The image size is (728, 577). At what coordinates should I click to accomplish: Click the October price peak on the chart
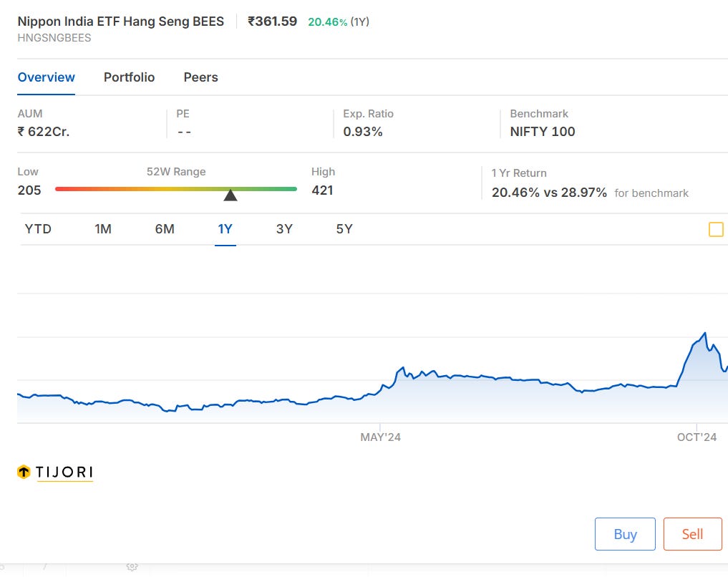705,333
